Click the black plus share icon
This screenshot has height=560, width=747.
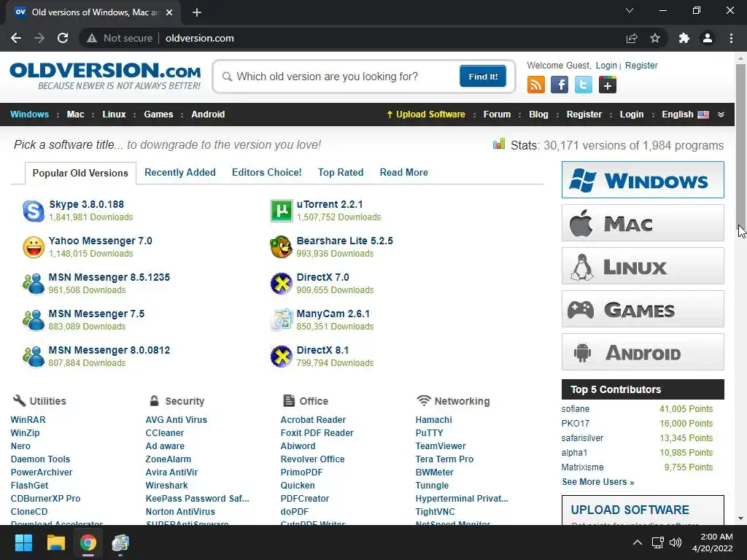(x=608, y=85)
